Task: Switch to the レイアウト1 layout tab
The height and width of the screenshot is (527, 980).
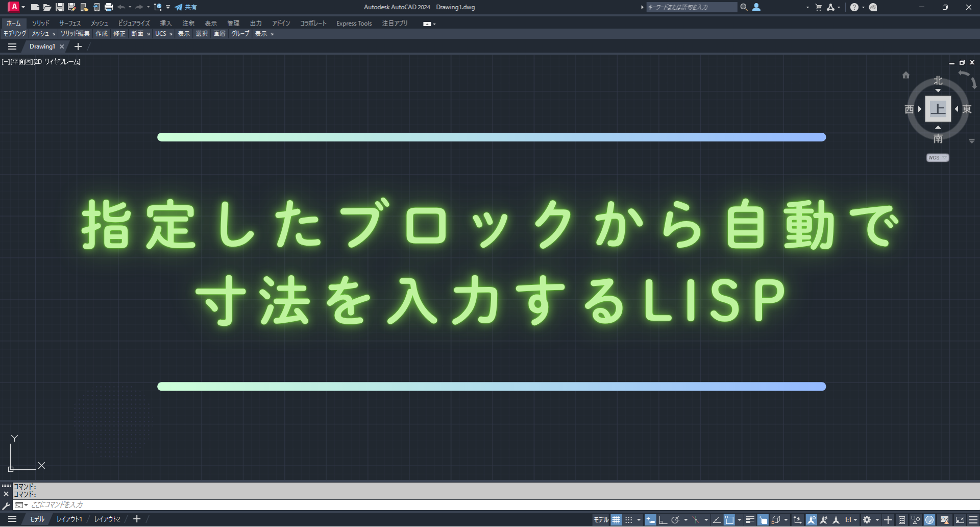Action: [x=69, y=519]
